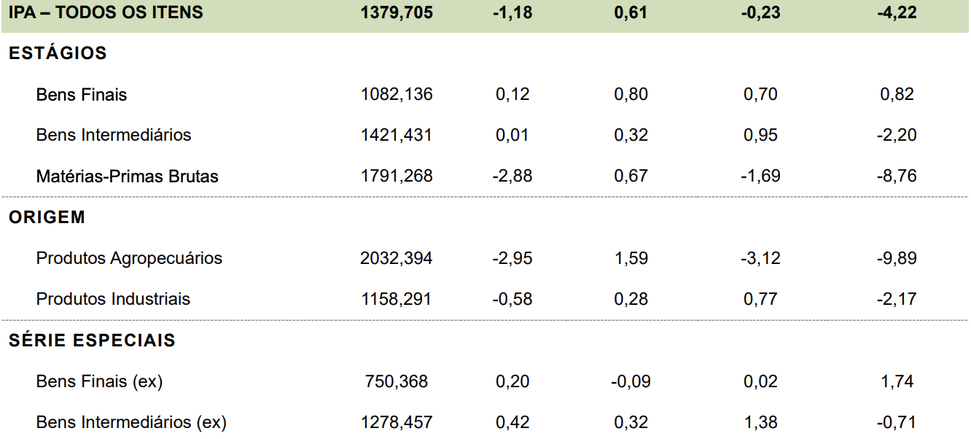Click the 1791,268 index value
Image resolution: width=971 pixels, height=439 pixels.
(x=397, y=177)
